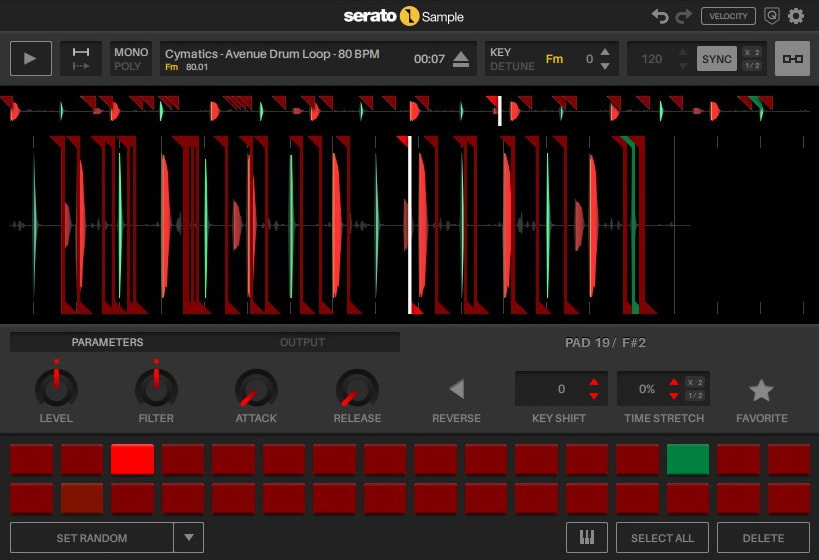Viewport: 819px width, 560px height.
Task: Switch voice mode to POLY
Action: coord(127,66)
